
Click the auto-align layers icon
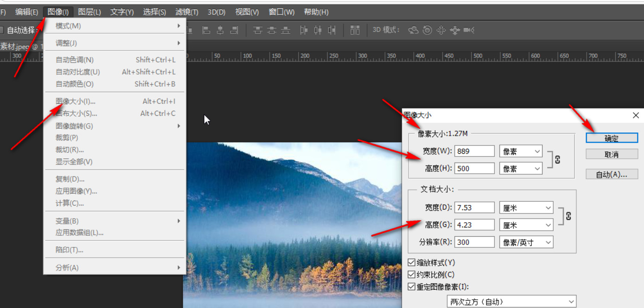pos(355,30)
